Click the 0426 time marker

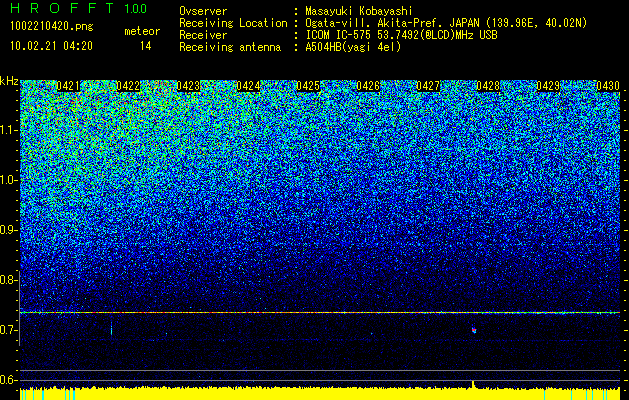tap(368, 86)
